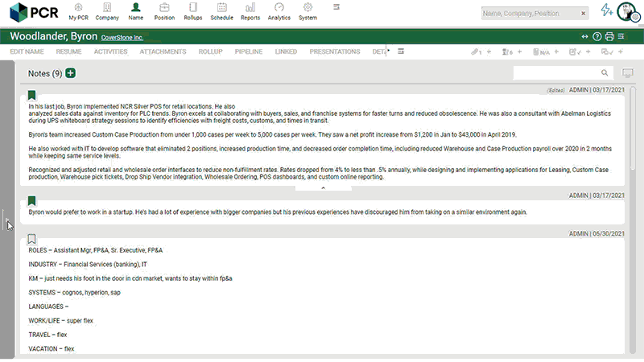
Task: Click 'ADMIN | 06/30/2021' note header
Action: click(x=597, y=233)
